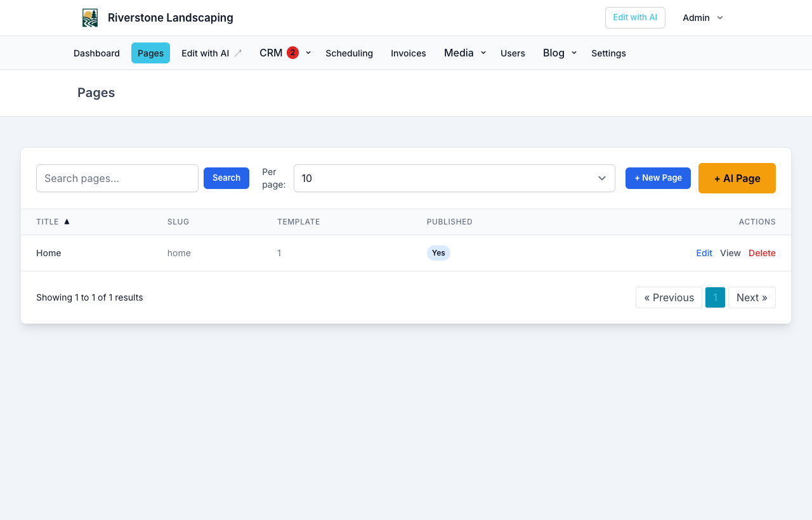
Task: Open the Blog menu label
Action: pos(554,53)
